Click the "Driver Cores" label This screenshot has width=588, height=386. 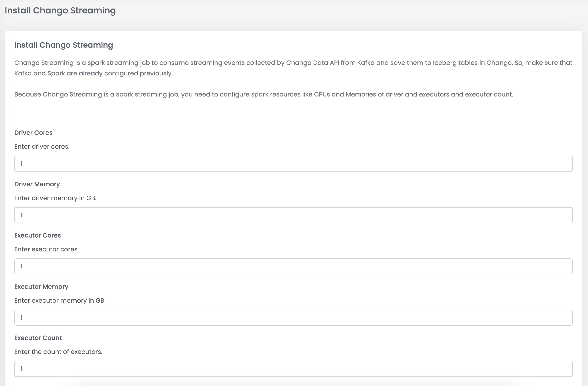click(33, 133)
